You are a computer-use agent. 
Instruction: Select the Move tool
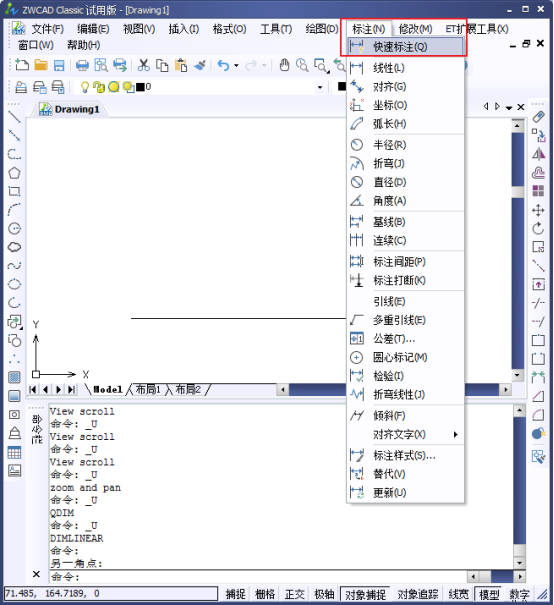coord(538,210)
